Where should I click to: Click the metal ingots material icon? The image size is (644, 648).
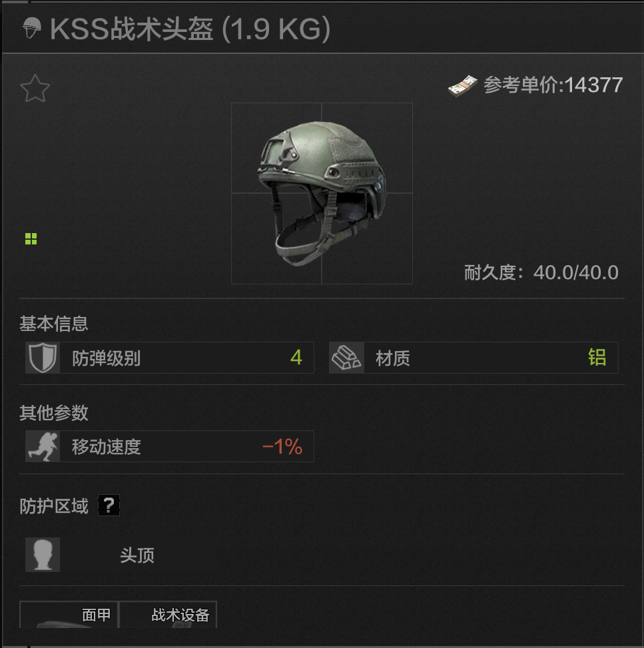pos(346,358)
